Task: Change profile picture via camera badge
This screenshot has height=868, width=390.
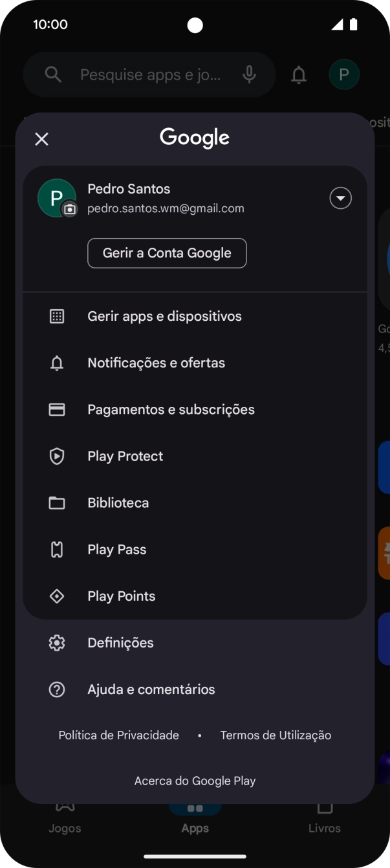Action: 70,211
